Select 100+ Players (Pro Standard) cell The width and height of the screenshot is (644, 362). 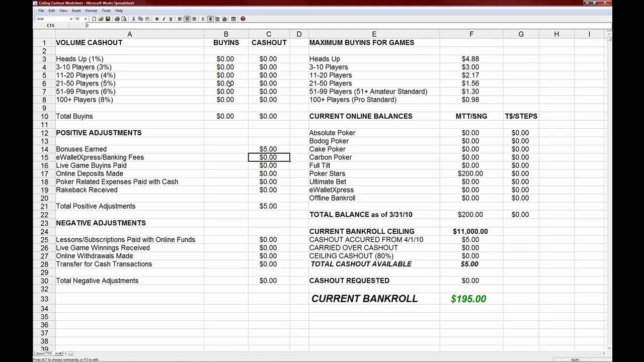point(374,100)
